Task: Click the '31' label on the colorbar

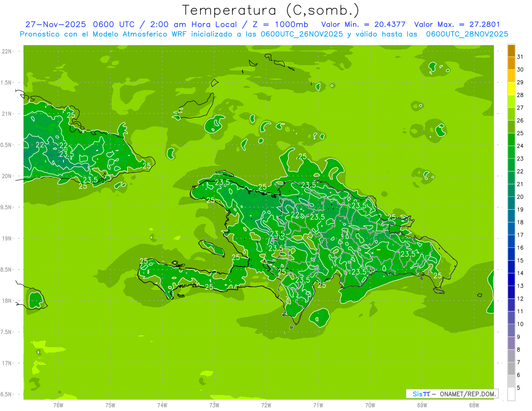Action: click(x=520, y=57)
